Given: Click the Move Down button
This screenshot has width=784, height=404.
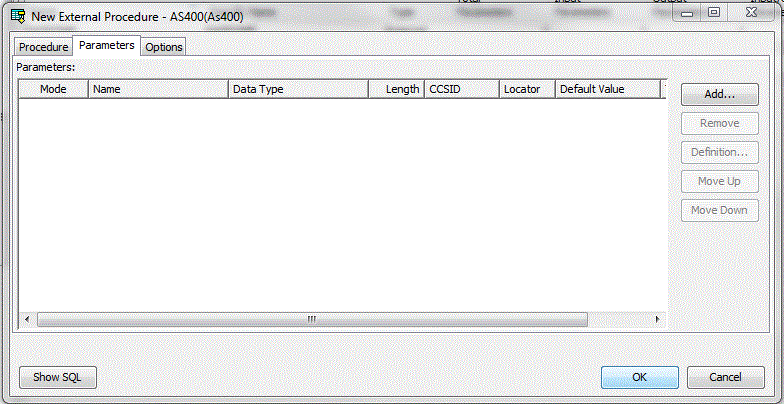Looking at the screenshot, I should (x=720, y=210).
